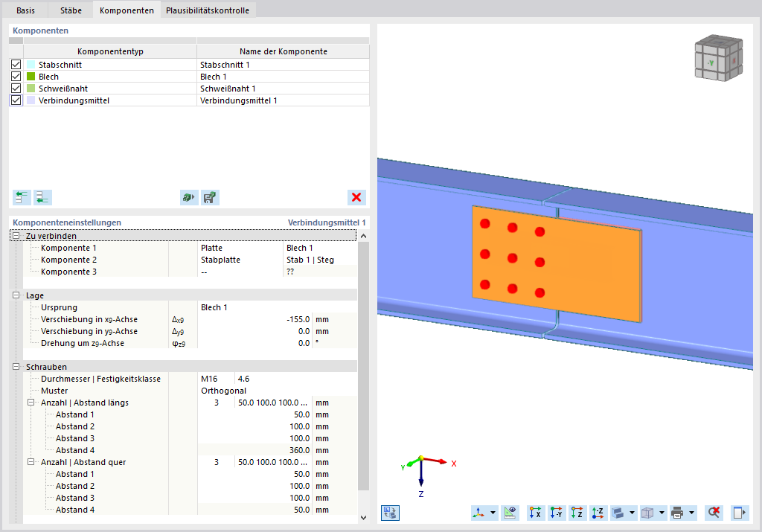
Task: Collapse Anzahl | Abstand quer node
Action: coord(31,462)
